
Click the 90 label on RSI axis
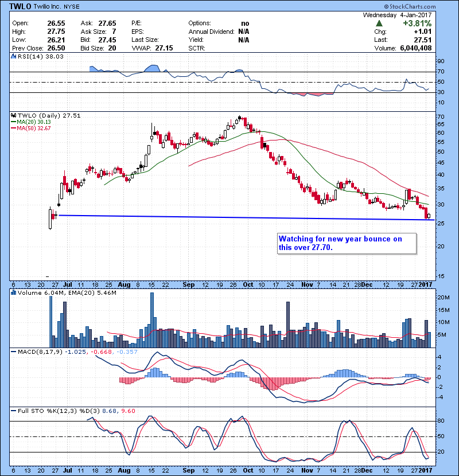(x=441, y=61)
